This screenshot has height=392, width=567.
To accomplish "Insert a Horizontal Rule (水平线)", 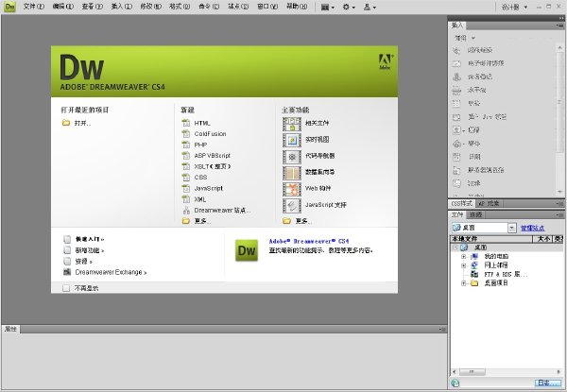I will (x=470, y=90).
